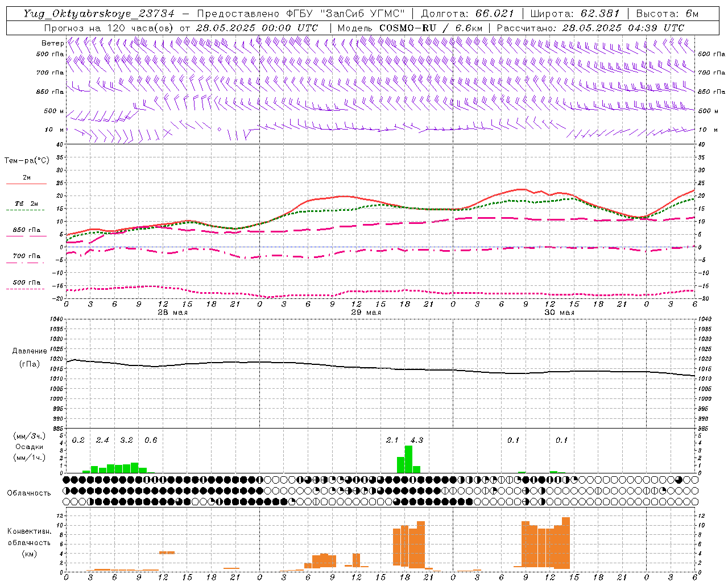Click the Ветер panel label
This screenshot has width=728, height=582.
click(53, 43)
